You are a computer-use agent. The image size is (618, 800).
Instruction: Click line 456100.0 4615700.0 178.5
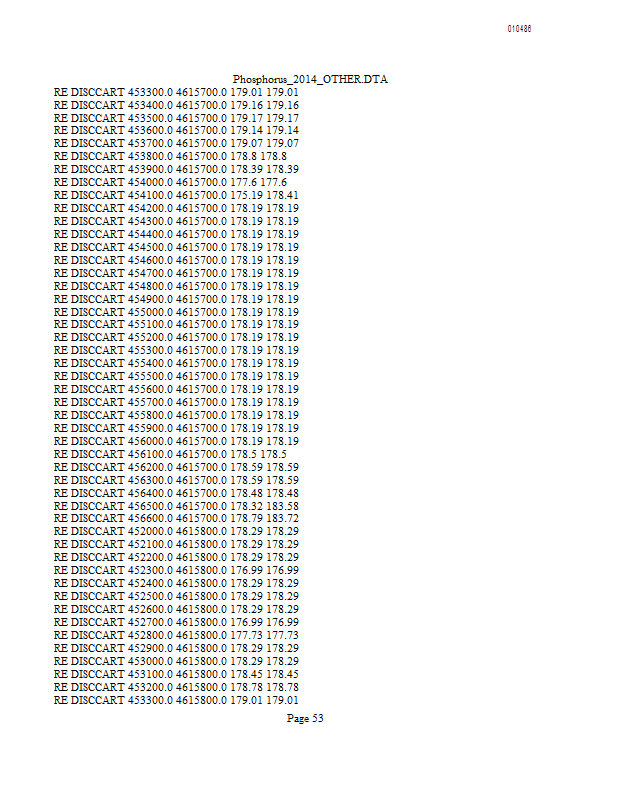point(170,454)
